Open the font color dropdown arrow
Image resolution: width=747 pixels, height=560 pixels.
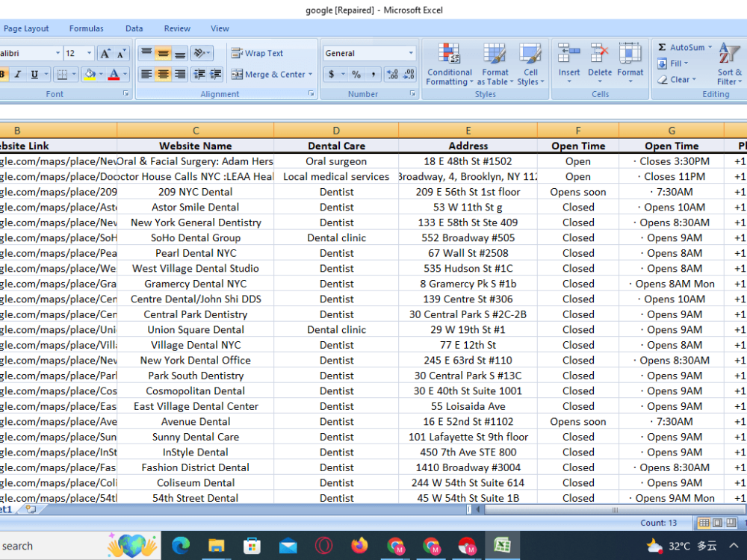pyautogui.click(x=125, y=74)
